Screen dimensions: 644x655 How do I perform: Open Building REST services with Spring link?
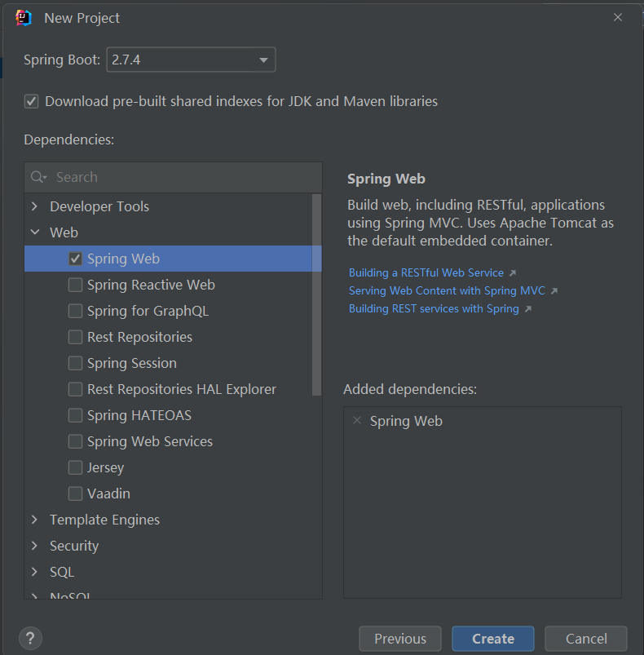click(434, 308)
